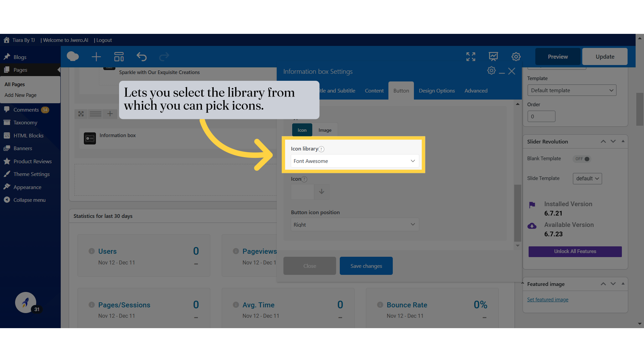The image size is (644, 362).
Task: Click the cloud icon in the builder toolbar
Action: point(73,57)
